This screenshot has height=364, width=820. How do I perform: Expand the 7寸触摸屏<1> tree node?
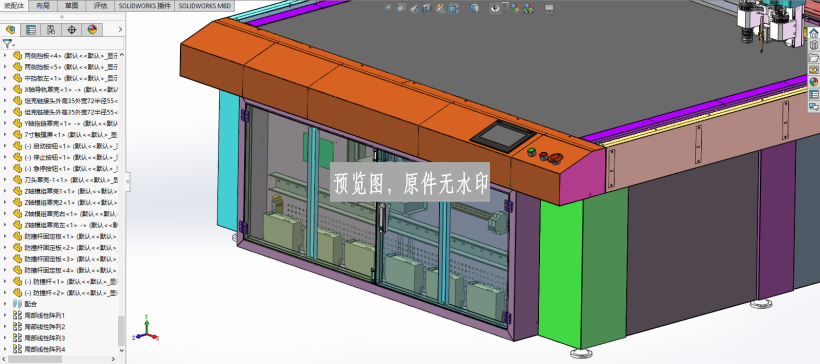5,134
